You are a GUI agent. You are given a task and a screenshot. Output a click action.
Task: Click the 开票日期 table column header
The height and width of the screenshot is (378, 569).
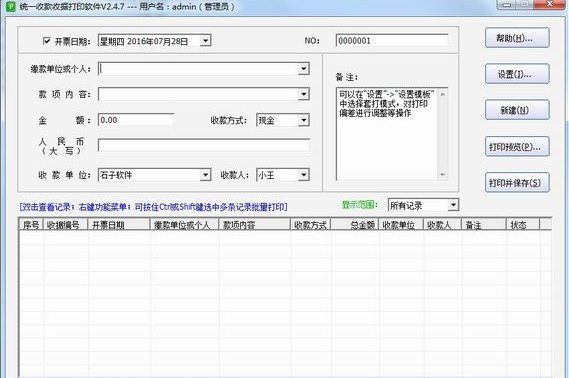pos(119,225)
